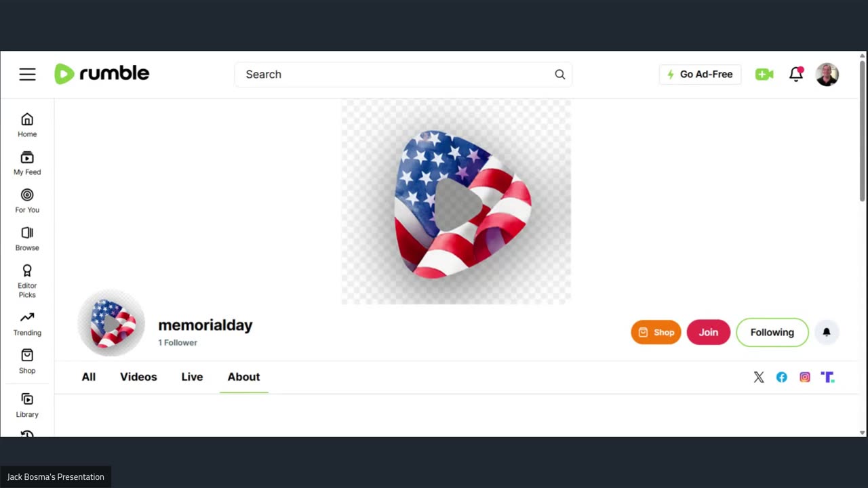
Task: Toggle channel notification bell for memorialday
Action: (x=827, y=332)
